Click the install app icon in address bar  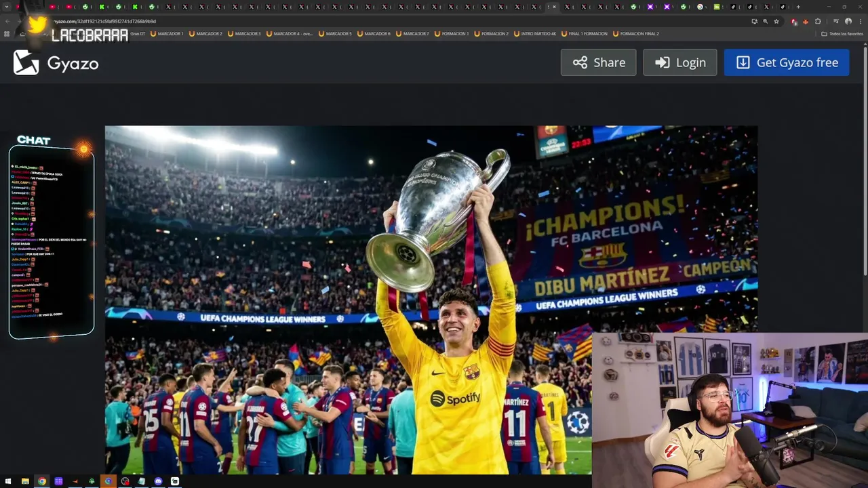[754, 21]
